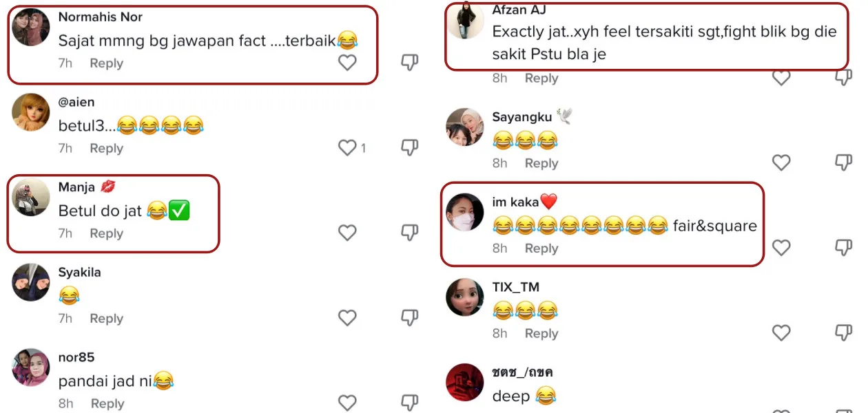Dislike the TIX_TM comment
868x413 pixels.
[x=844, y=332]
